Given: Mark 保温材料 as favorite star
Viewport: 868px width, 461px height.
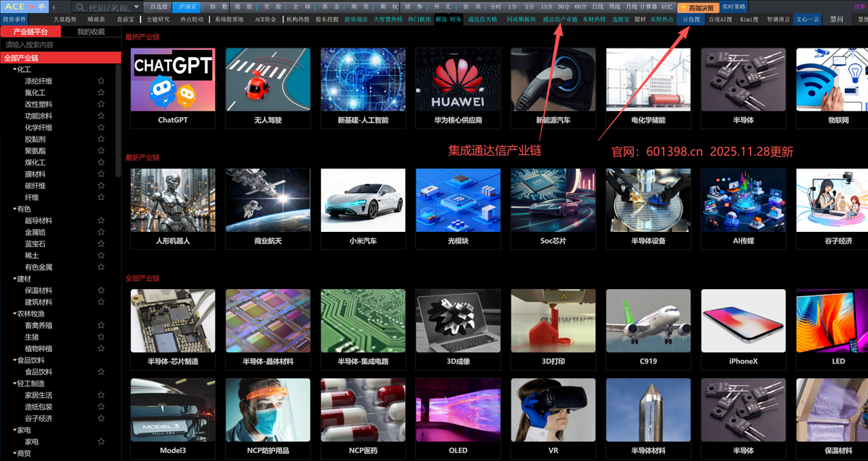Looking at the screenshot, I should [101, 290].
